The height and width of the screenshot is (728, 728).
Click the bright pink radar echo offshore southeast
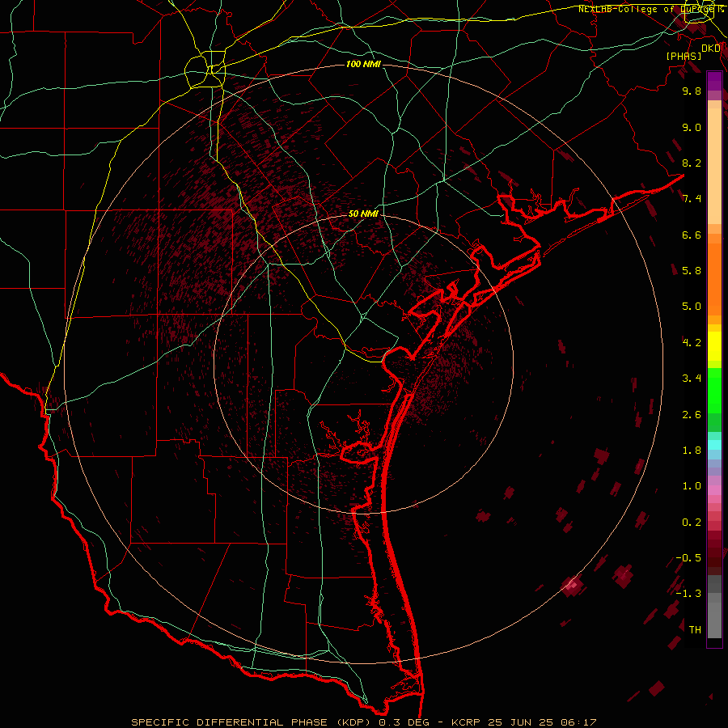[572, 586]
